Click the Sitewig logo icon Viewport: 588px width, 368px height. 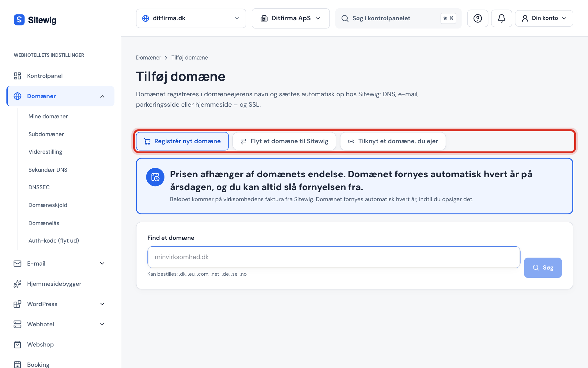19,20
